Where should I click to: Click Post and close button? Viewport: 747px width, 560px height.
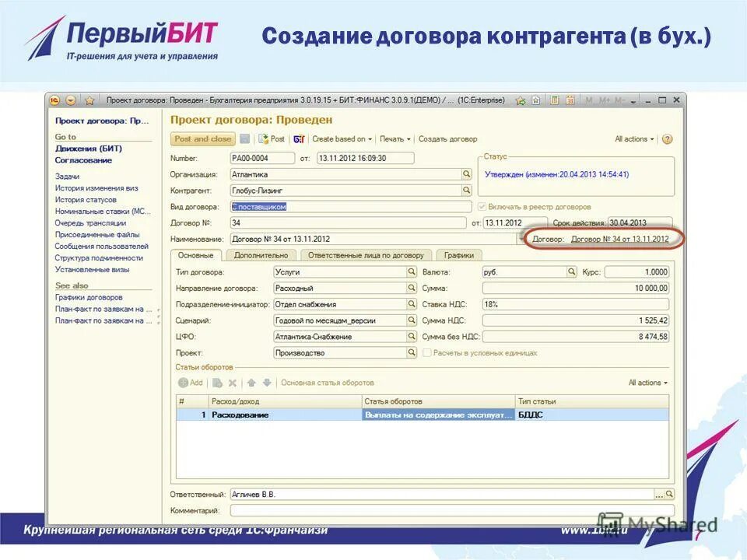(x=202, y=139)
